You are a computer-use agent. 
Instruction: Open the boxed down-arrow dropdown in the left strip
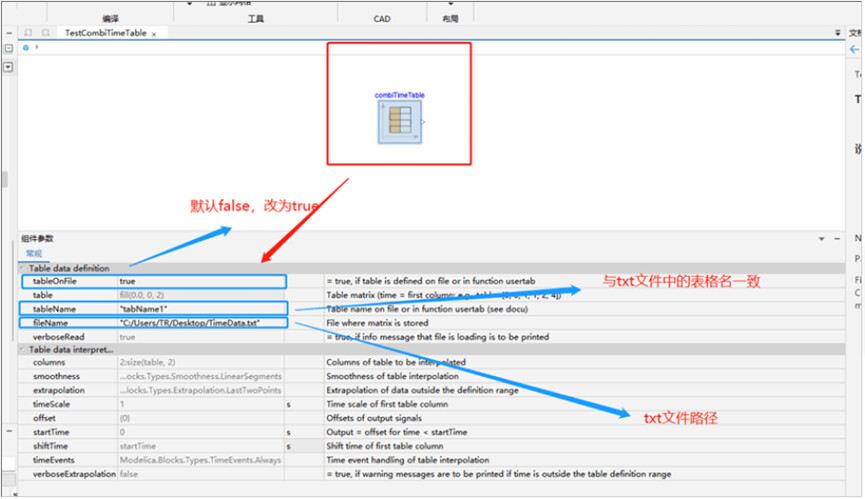coord(9,67)
